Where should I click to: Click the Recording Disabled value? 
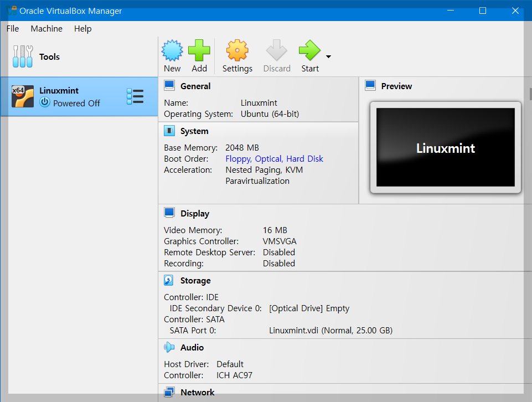coord(279,264)
